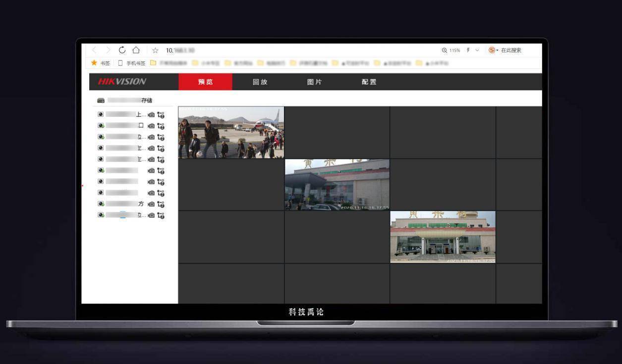The width and height of the screenshot is (622, 364).
Task: Open the 配置 configuration tab
Action: [x=369, y=82]
